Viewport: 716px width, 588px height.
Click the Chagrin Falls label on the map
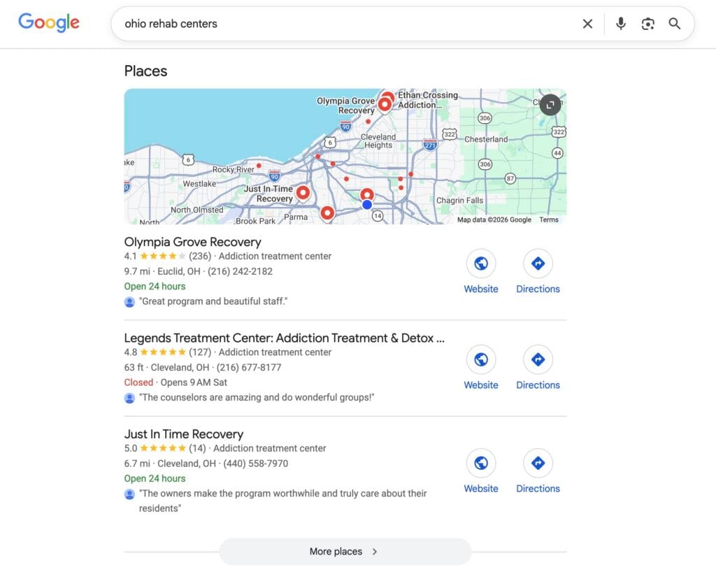pyautogui.click(x=459, y=201)
